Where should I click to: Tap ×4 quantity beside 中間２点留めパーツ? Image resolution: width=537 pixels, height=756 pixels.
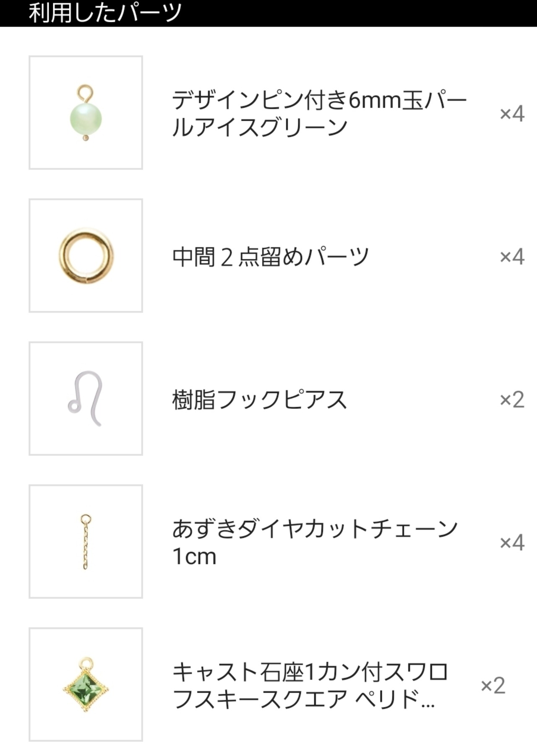click(512, 256)
